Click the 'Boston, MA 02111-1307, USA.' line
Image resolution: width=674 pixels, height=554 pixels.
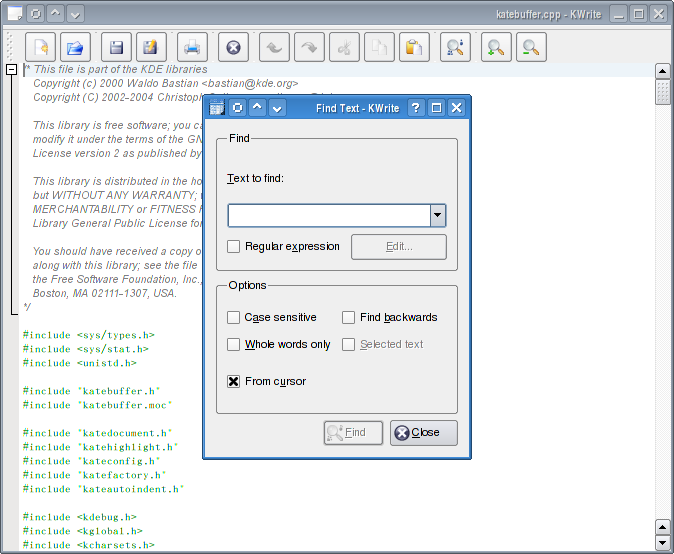[x=105, y=293]
